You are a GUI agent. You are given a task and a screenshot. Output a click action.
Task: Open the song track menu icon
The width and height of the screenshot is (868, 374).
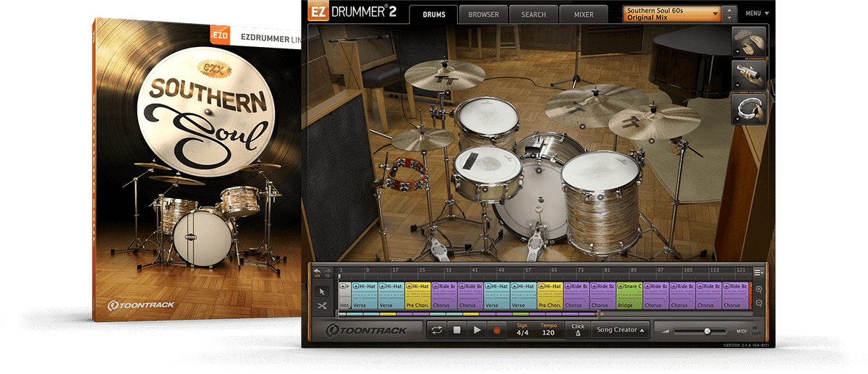coord(759,272)
